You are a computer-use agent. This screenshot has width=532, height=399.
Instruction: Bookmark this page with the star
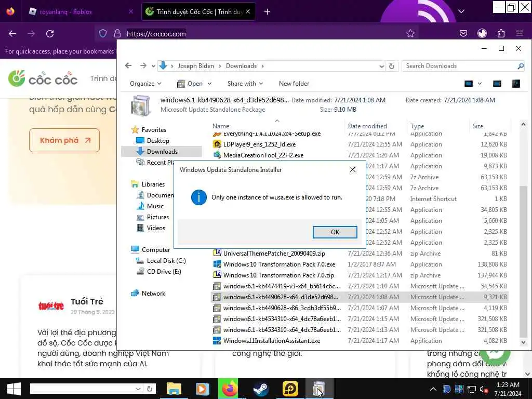pos(410,33)
